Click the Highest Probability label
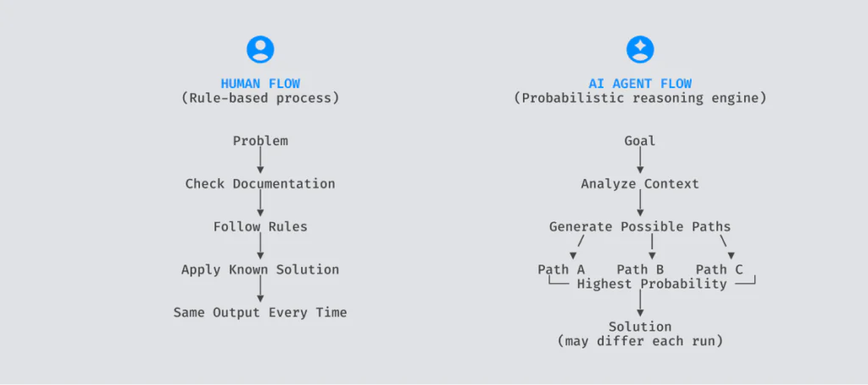Viewport: 868px width, 385px height. [652, 284]
